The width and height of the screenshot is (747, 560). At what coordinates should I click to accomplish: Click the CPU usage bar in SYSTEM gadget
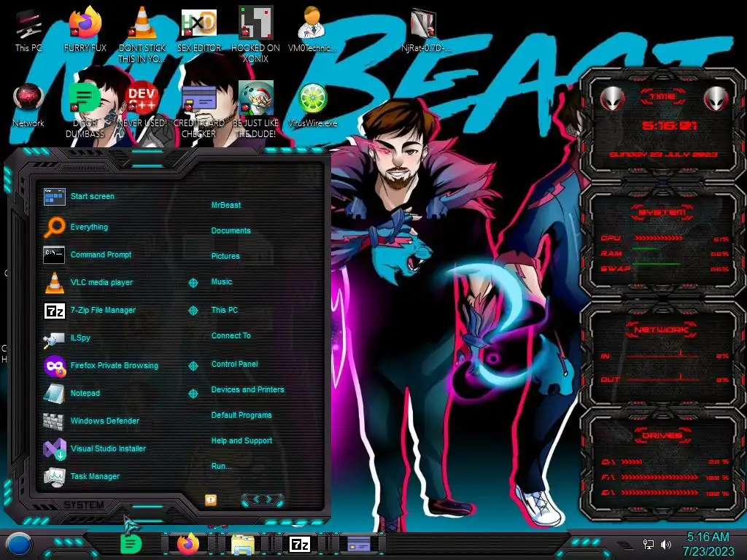(x=658, y=238)
